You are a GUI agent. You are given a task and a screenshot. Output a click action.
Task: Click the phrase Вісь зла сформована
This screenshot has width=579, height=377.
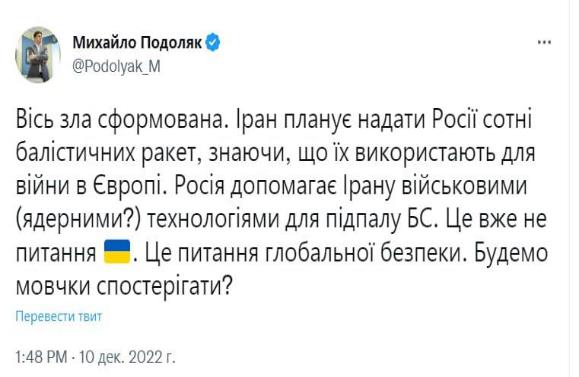click(x=120, y=120)
